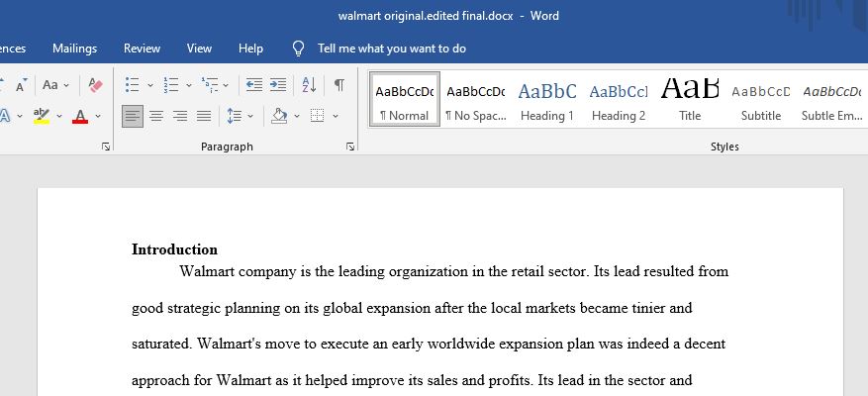Apply the Subtitle style
The image size is (868, 396).
(761, 100)
